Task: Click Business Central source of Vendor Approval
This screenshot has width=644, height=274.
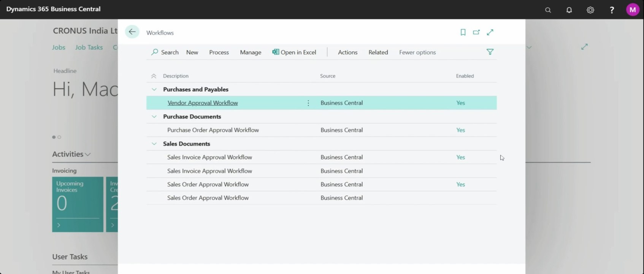Action: [341, 103]
